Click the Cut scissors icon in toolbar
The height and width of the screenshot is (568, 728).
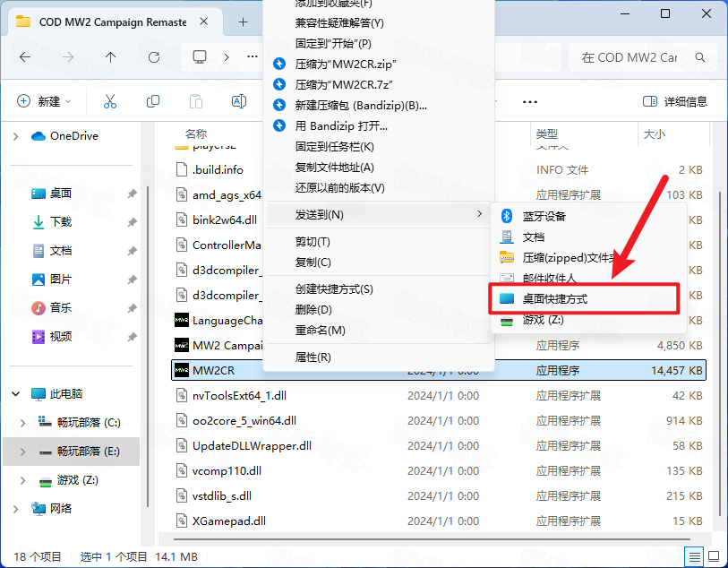click(110, 101)
